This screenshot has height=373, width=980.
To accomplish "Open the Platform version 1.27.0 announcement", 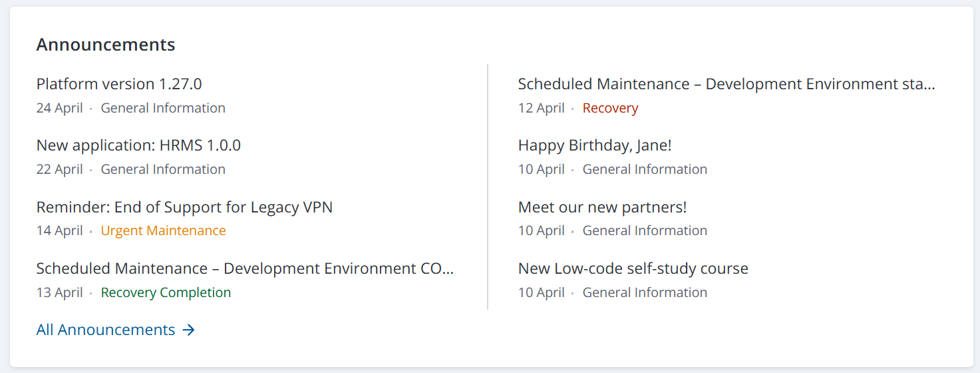I will pyautogui.click(x=119, y=84).
